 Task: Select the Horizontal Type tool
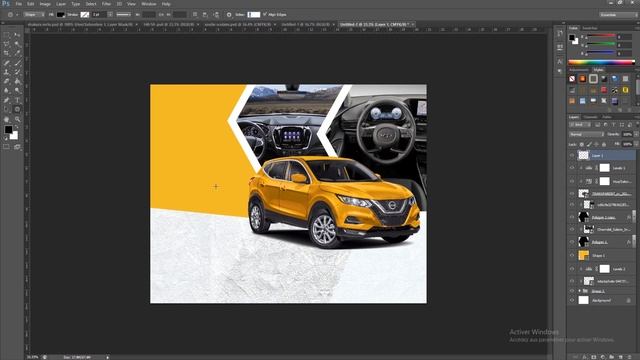(x=17, y=100)
